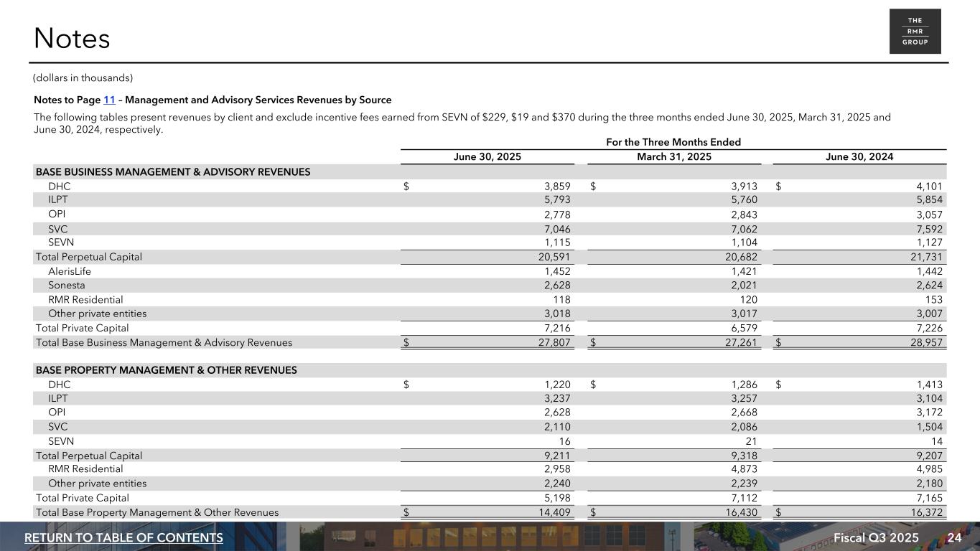Image resolution: width=980 pixels, height=551 pixels.
Task: Select the Sonesta row label
Action: (66, 286)
